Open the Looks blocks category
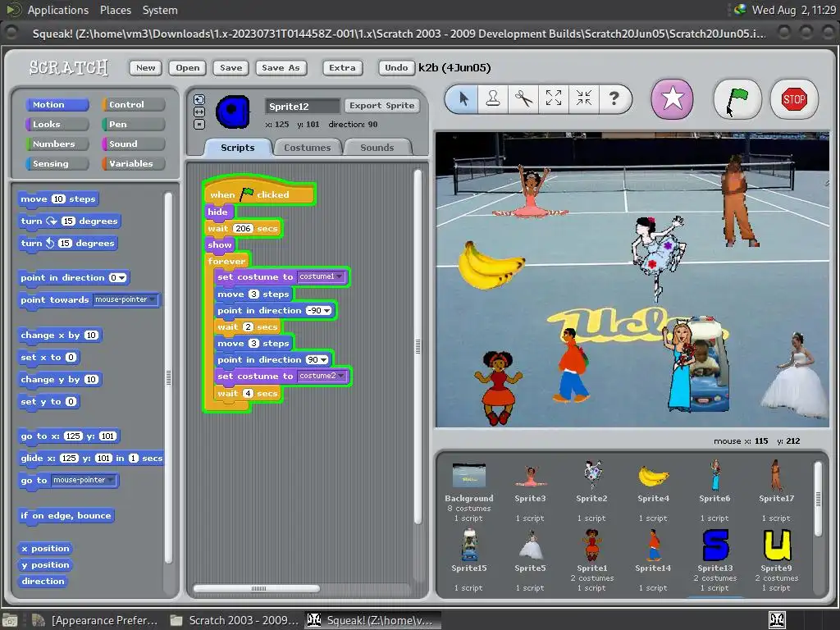840x630 pixels. [x=57, y=125]
